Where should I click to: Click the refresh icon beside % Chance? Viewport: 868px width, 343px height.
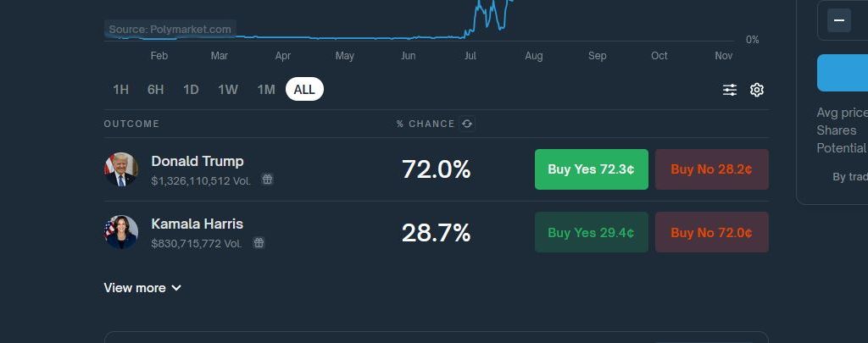coord(467,124)
